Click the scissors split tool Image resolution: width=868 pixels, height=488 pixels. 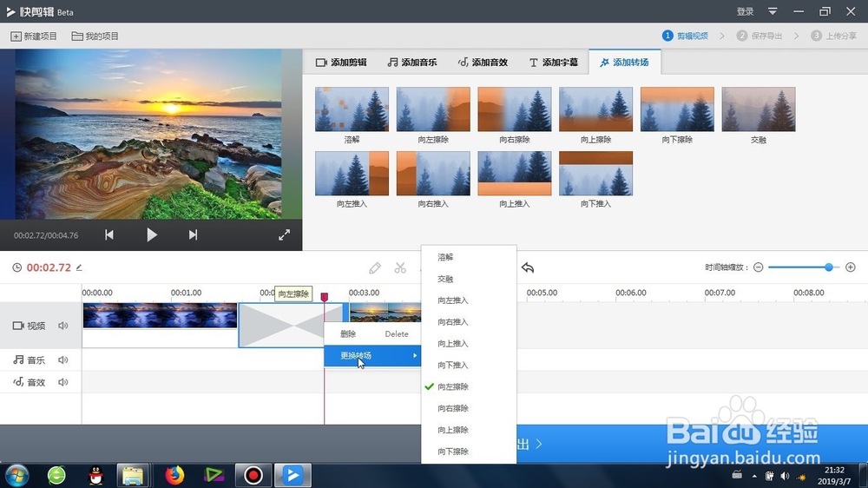point(400,268)
